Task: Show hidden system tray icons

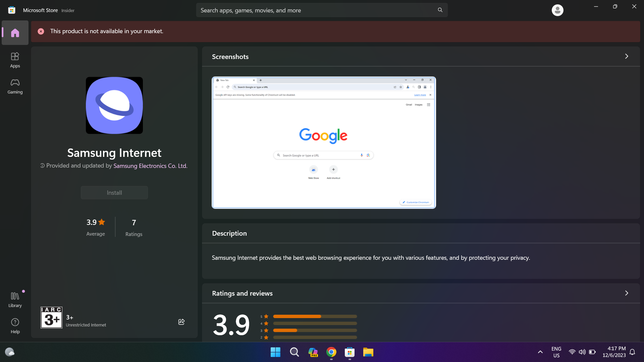Action: click(540, 352)
